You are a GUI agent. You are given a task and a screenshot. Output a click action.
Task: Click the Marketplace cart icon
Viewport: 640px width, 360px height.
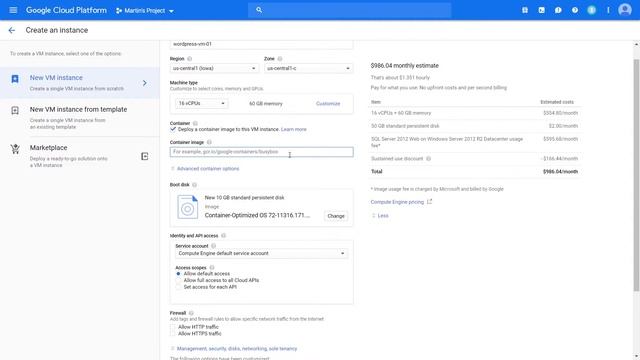(x=15, y=149)
